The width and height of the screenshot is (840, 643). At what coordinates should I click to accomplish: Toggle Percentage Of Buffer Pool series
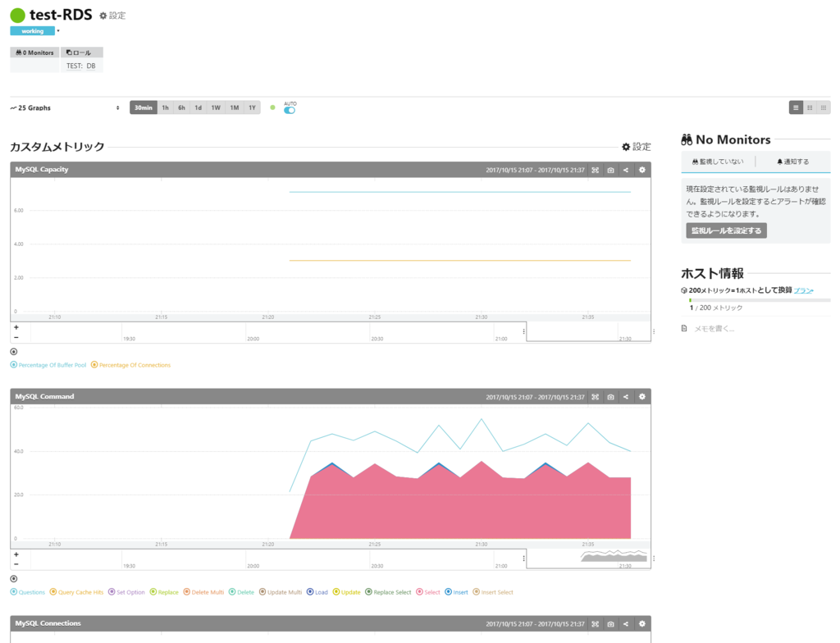pos(48,365)
